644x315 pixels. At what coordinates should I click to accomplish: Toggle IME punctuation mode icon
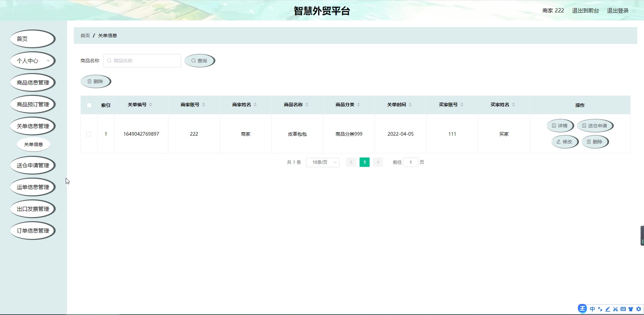click(600, 309)
